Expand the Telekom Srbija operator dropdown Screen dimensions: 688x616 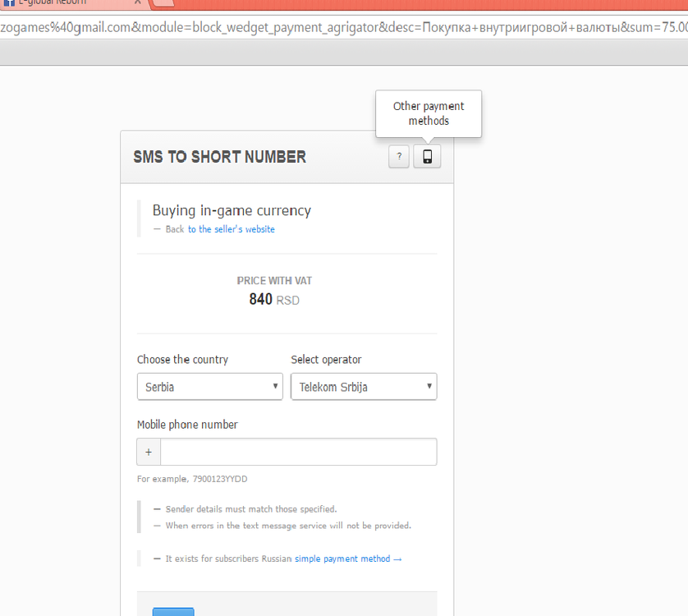364,387
